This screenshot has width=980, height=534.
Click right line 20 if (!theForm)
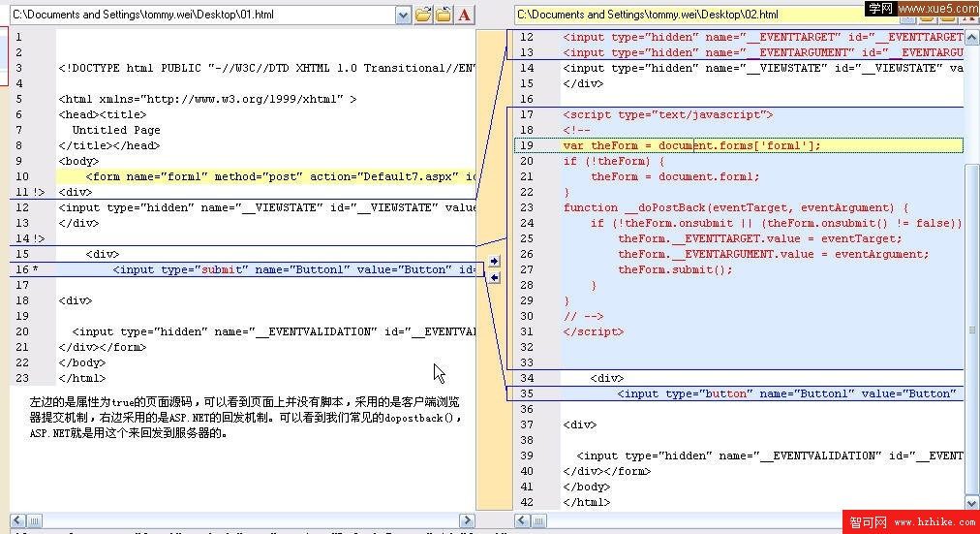click(x=613, y=161)
